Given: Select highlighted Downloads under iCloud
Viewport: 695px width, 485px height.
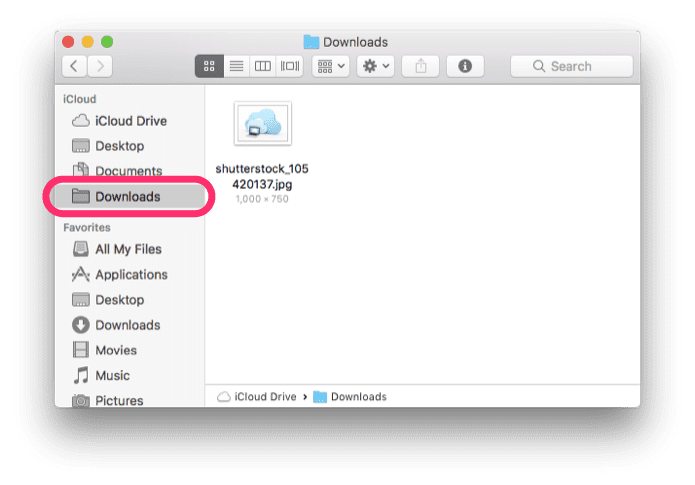Looking at the screenshot, I should [129, 196].
